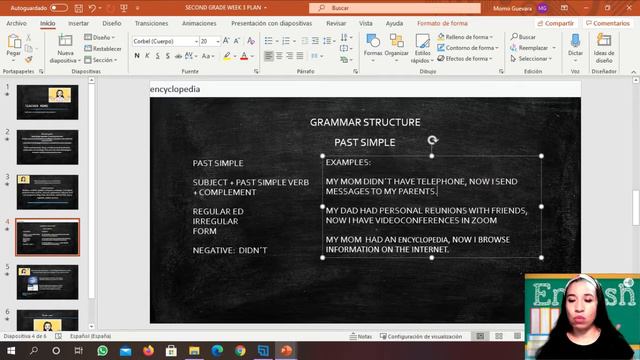
Task: Open Relleno de forma fill dropdown
Action: [x=465, y=37]
